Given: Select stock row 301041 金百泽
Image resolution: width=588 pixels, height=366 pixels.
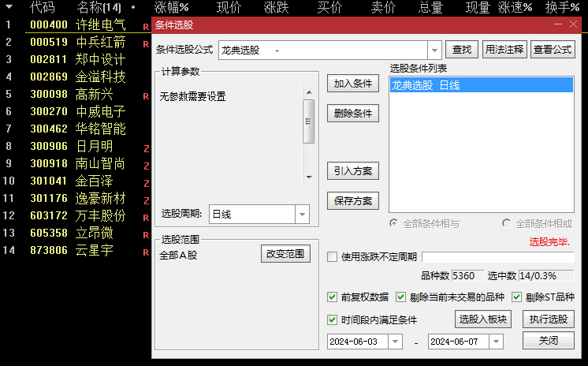Looking at the screenshot, I should (x=76, y=181).
